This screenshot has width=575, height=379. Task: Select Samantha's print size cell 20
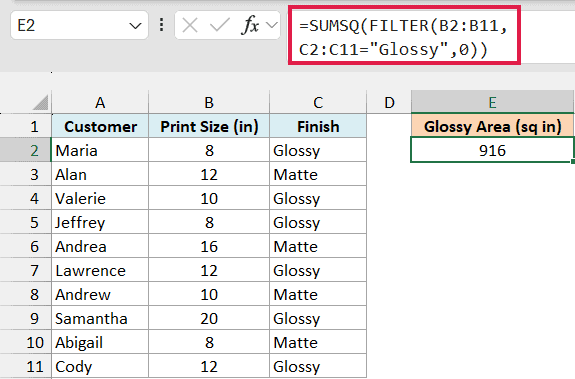pos(209,319)
